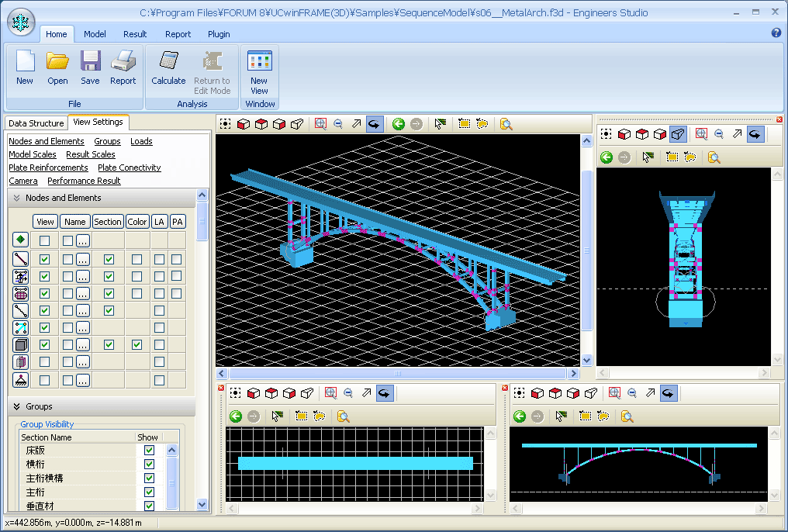
Task: Click zoom window icon in main view toolbar
Action: [x=320, y=124]
